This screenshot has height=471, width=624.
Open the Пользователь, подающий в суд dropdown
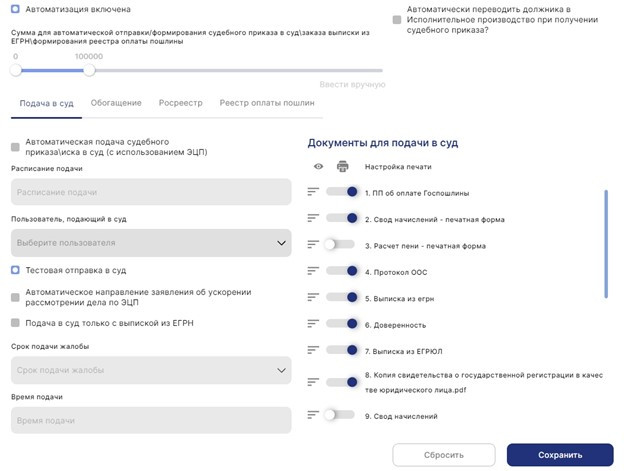pos(150,242)
